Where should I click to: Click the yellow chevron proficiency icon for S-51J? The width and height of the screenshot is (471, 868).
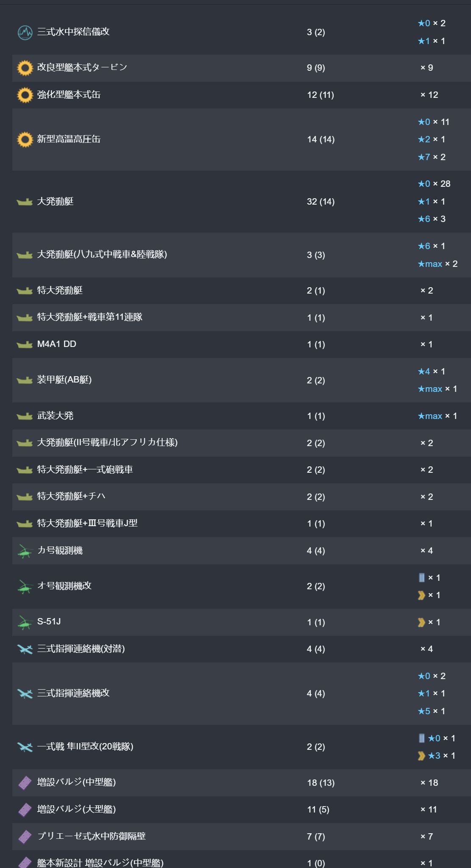point(421,622)
